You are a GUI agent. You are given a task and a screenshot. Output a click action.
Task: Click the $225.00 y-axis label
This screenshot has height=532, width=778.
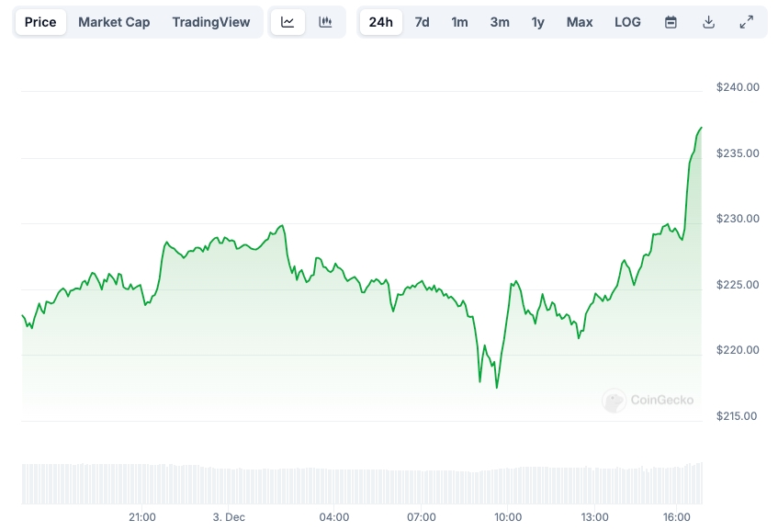click(x=738, y=285)
